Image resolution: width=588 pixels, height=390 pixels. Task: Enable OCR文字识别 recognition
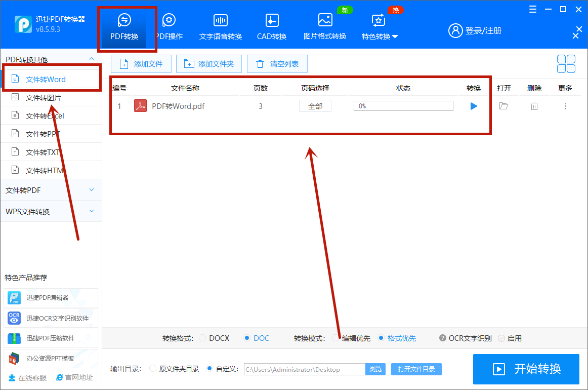pyautogui.click(x=501, y=338)
